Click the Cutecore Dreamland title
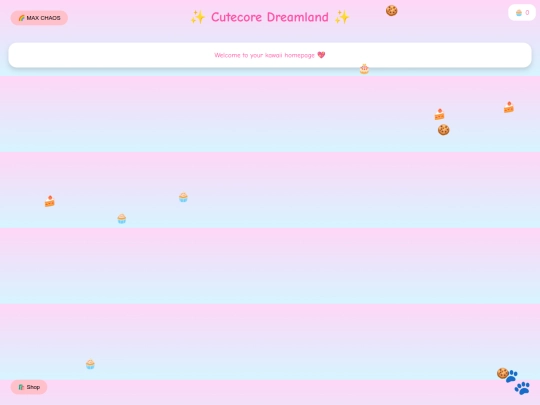 [270, 17]
